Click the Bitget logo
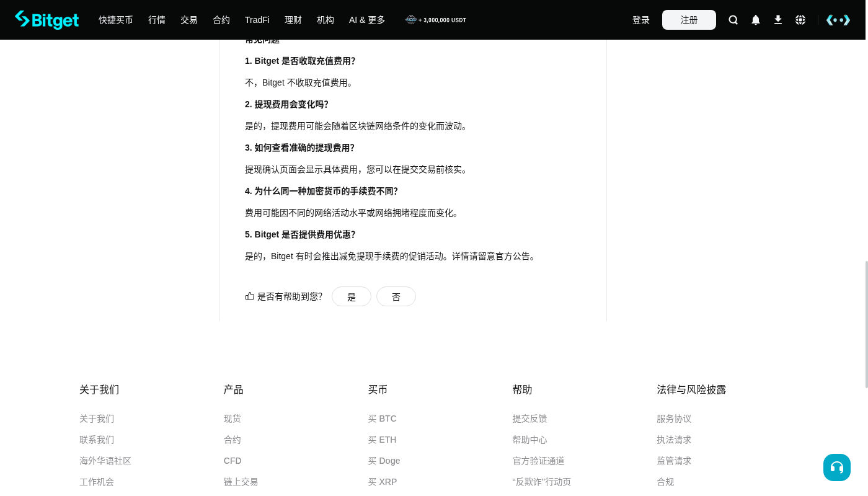Viewport: 868px width, 496px height. tap(47, 20)
